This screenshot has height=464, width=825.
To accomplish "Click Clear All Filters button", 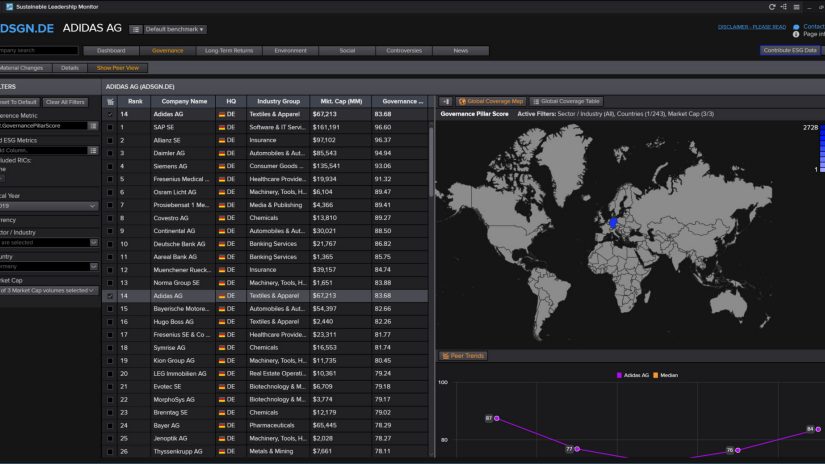I will coord(65,102).
